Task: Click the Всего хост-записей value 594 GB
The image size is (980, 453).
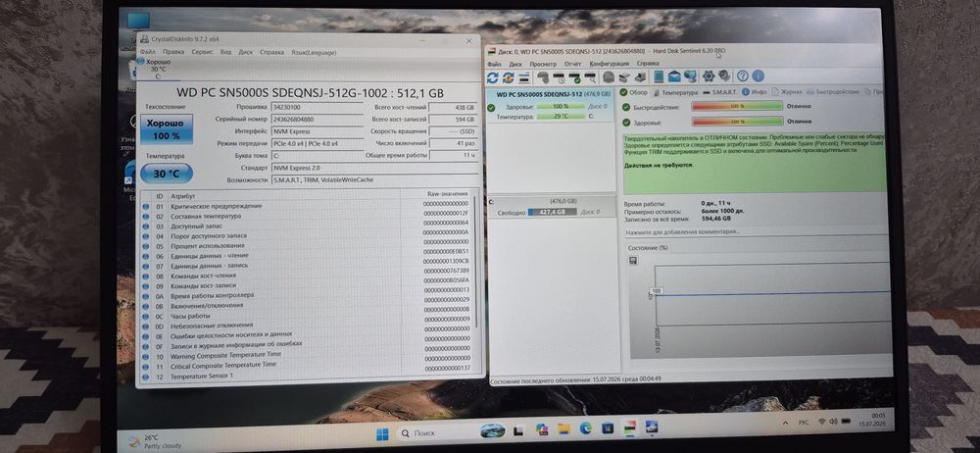Action: point(454,119)
